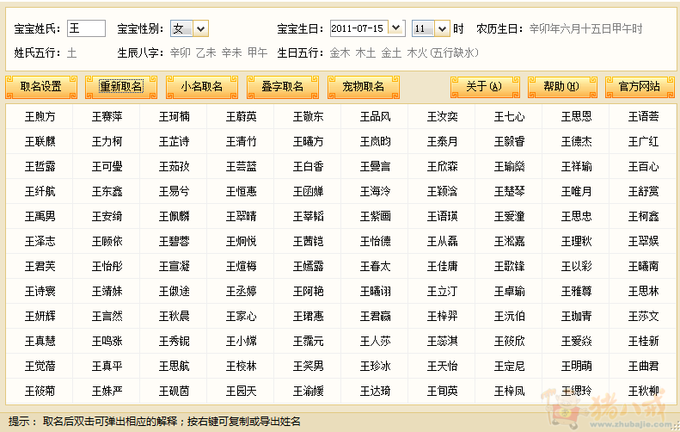Select the name 王园天
The image size is (680, 432).
point(241,391)
